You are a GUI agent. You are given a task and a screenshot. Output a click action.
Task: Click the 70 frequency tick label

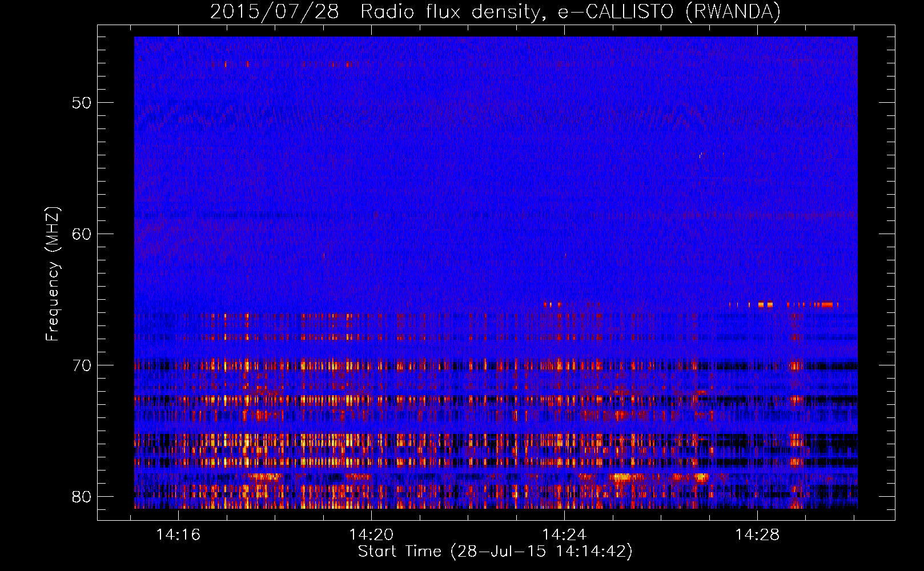point(82,365)
